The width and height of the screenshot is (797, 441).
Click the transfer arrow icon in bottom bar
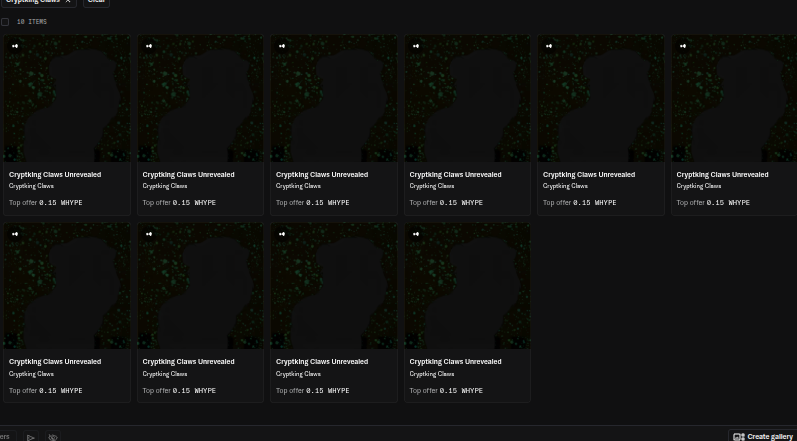click(x=30, y=437)
